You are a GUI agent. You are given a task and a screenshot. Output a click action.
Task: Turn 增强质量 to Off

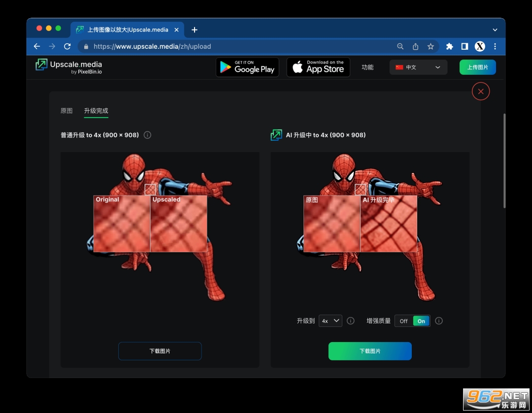point(404,321)
